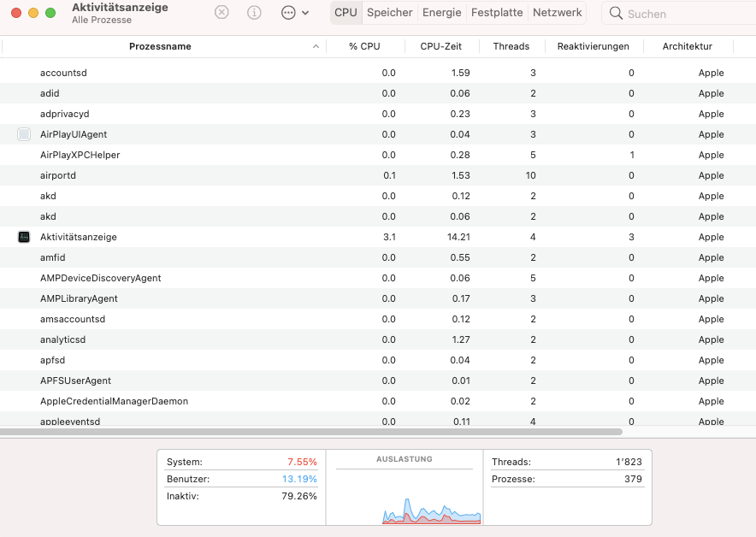Click the Alle Prozesse subtitle
756x537 pixels.
click(102, 20)
